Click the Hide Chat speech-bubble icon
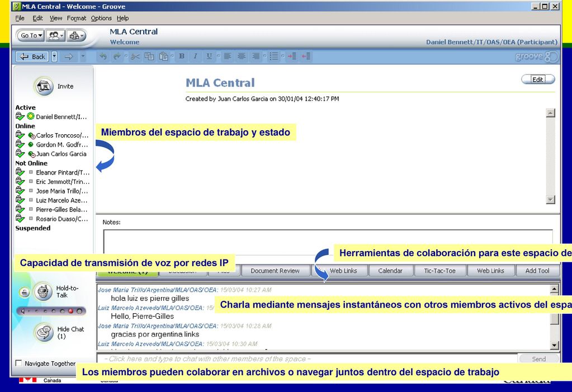The image size is (572, 392). pyautogui.click(x=44, y=333)
